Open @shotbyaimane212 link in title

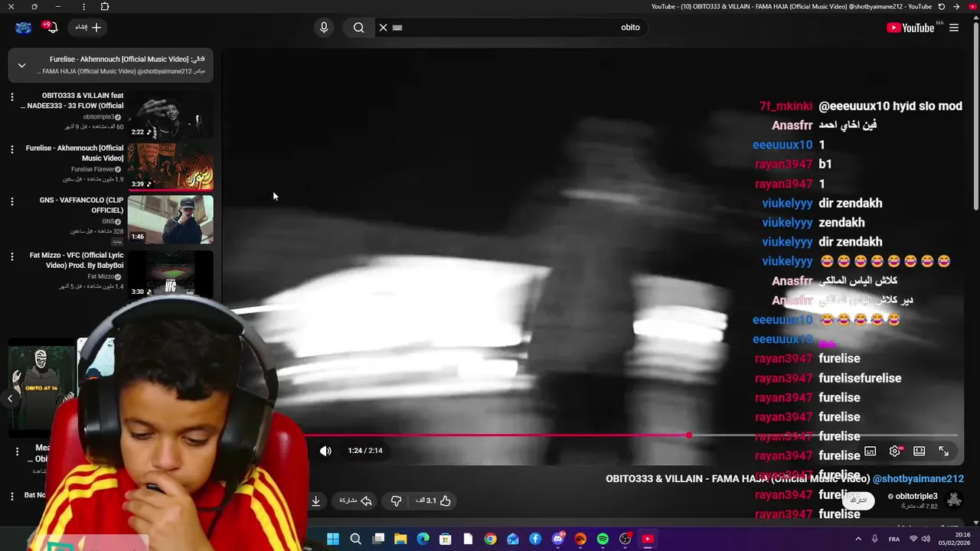(918, 478)
